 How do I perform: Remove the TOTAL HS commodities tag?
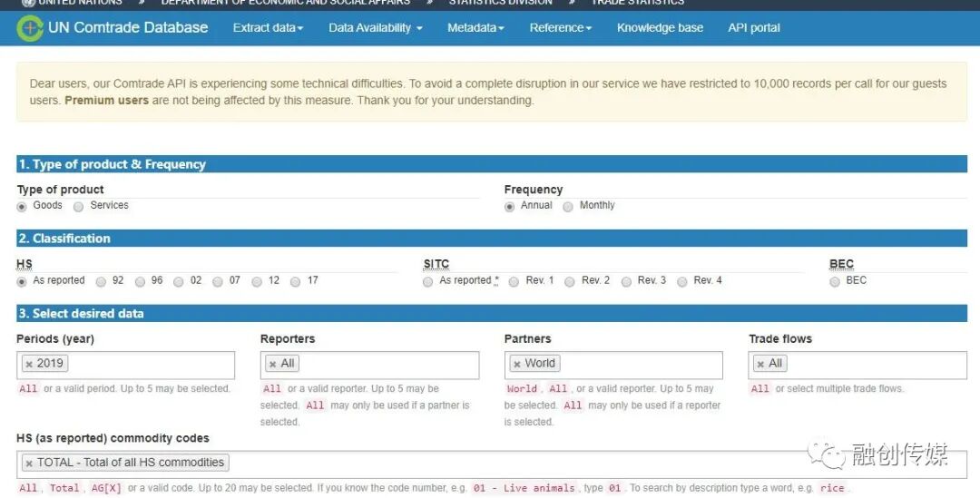tap(29, 463)
